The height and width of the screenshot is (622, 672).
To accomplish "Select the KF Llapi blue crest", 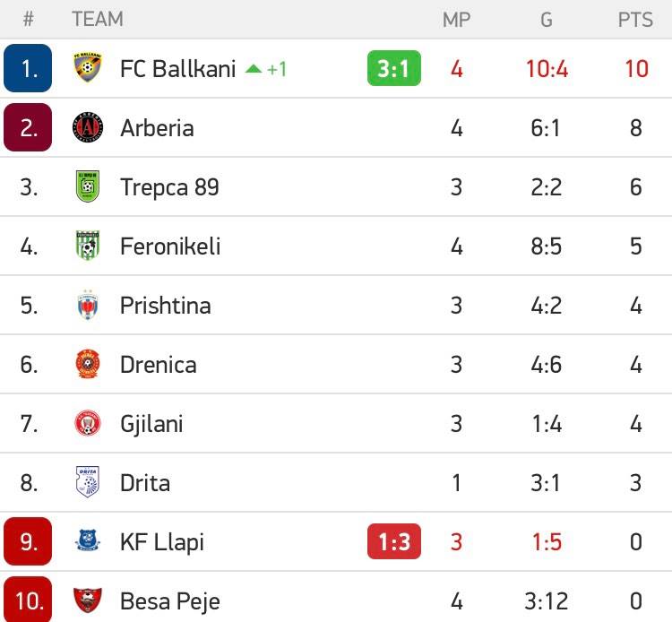I will coord(88,541).
